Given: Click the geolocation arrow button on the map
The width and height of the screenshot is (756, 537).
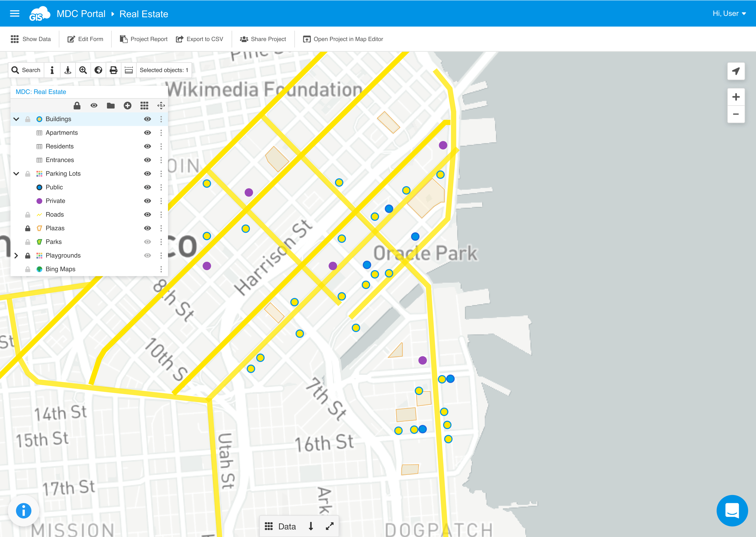Looking at the screenshot, I should pos(736,71).
